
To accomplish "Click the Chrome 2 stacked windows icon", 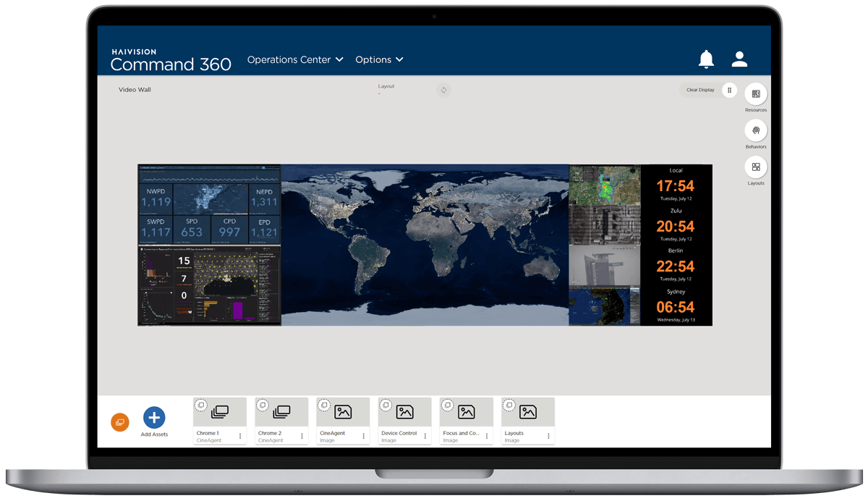I will click(281, 412).
